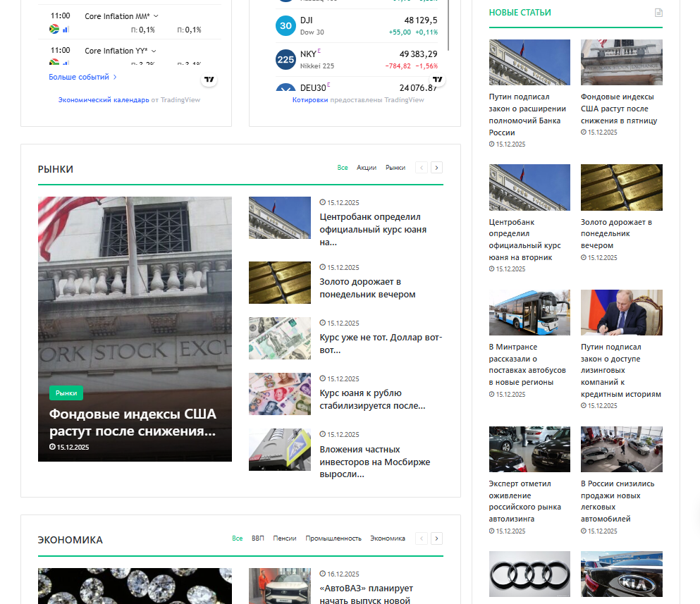Screen dimensions: 700x604
Task: Select Промышленность tab in Экономика section
Action: (x=333, y=539)
